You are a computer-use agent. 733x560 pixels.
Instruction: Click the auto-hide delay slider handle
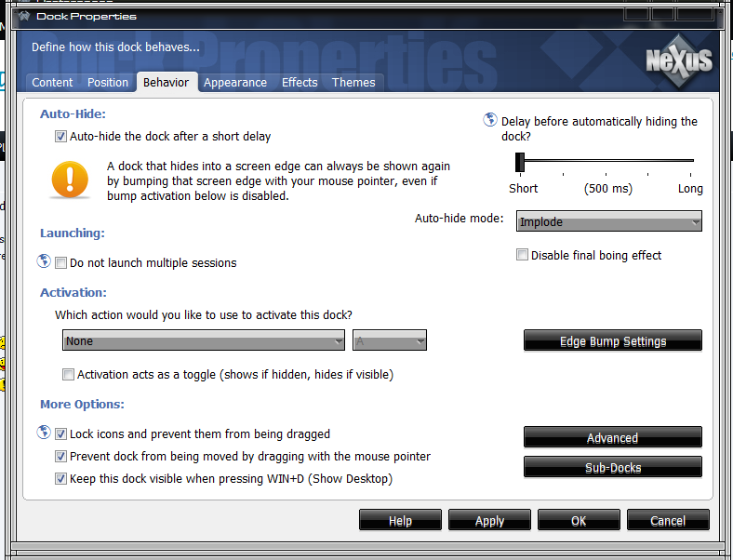[x=521, y=163]
